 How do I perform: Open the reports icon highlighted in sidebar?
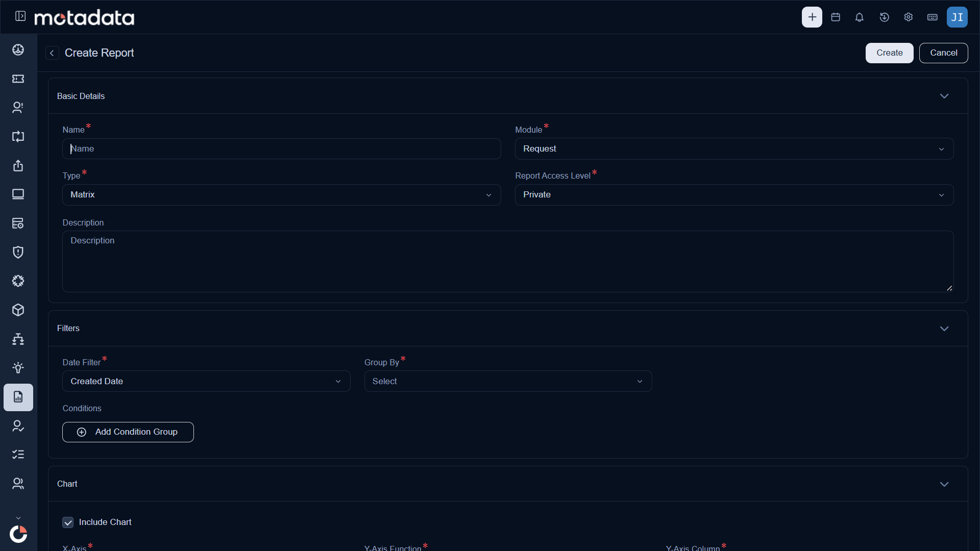tap(18, 397)
